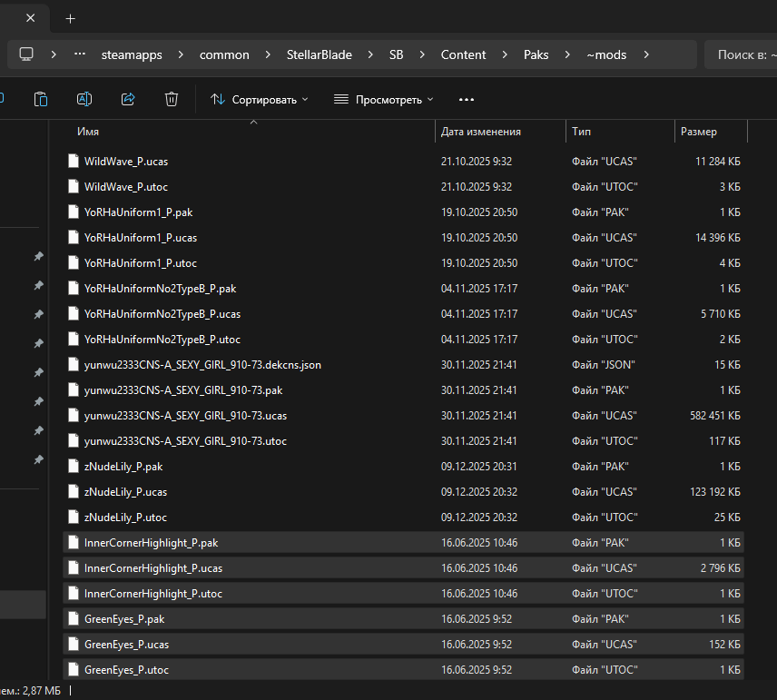Click the Paste clipboard icon in toolbar
The height and width of the screenshot is (700, 777).
click(41, 99)
